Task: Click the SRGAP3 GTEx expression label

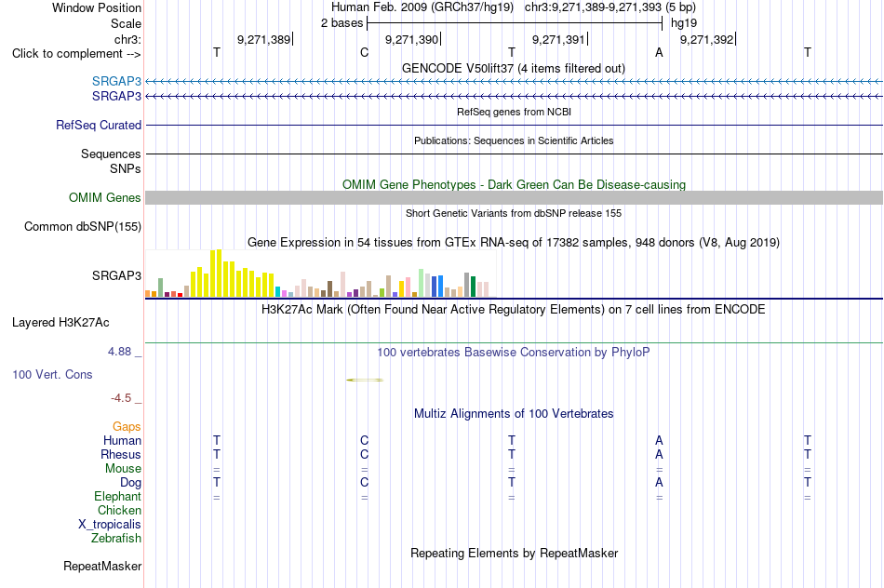Action: point(116,275)
